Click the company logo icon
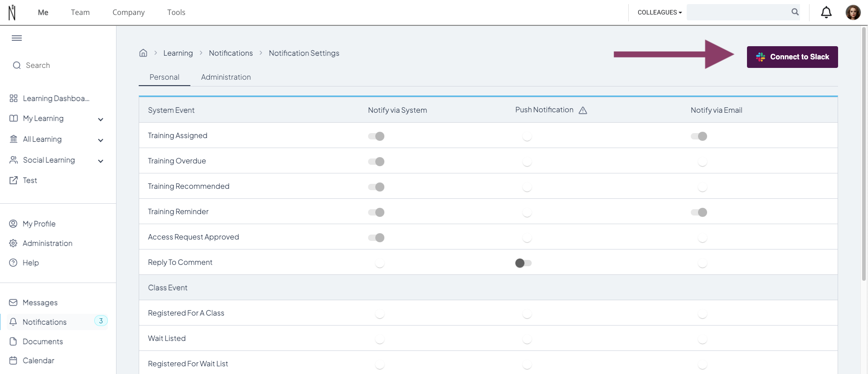868x374 pixels. click(x=12, y=12)
